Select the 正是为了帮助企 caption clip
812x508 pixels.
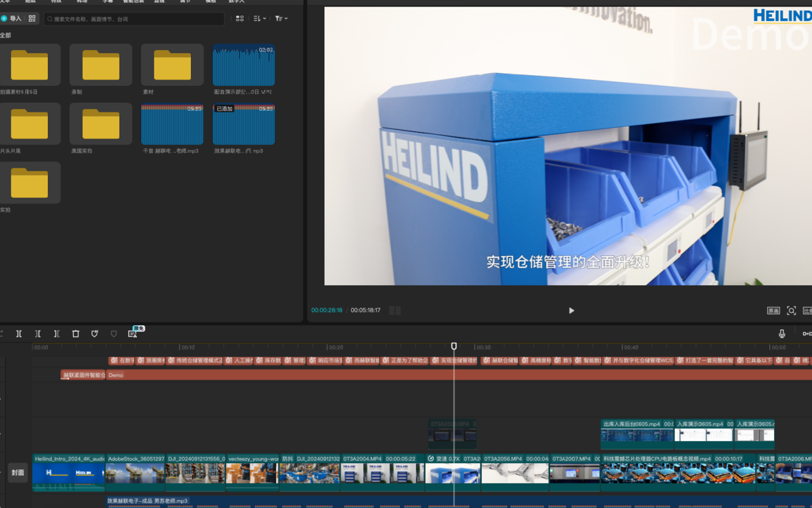(405, 361)
